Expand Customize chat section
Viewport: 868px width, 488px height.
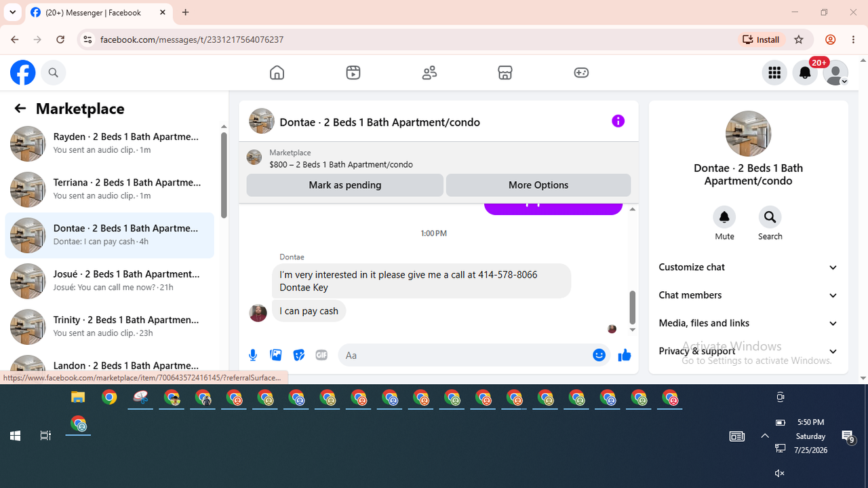(748, 267)
